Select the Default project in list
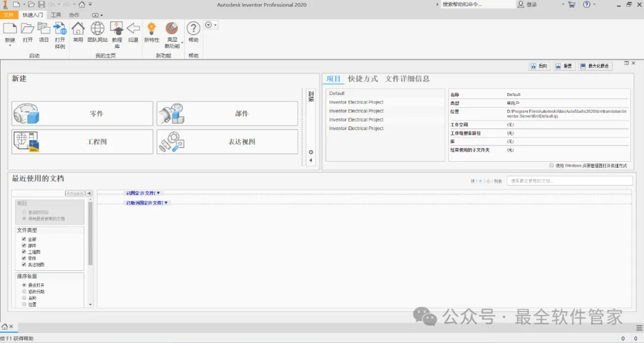644x343 pixels. point(385,93)
